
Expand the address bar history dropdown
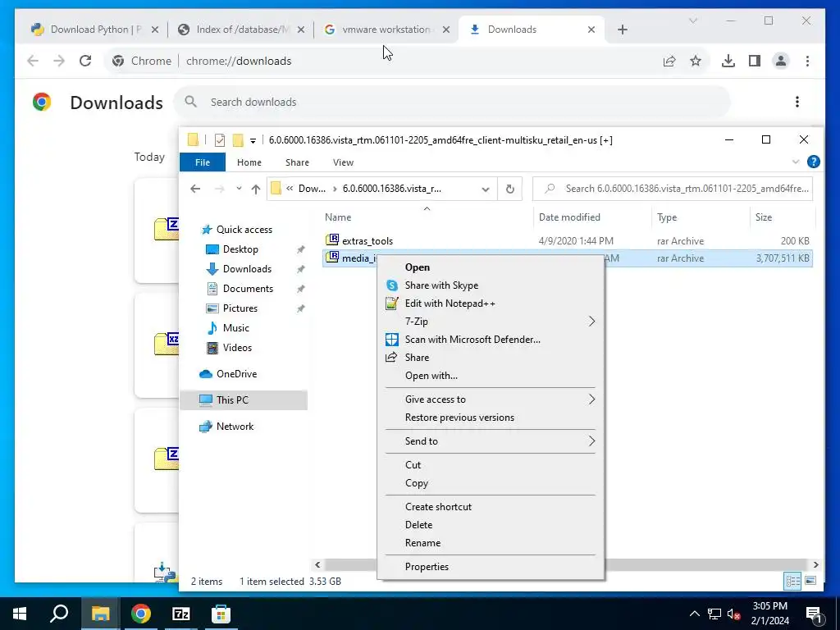point(486,189)
